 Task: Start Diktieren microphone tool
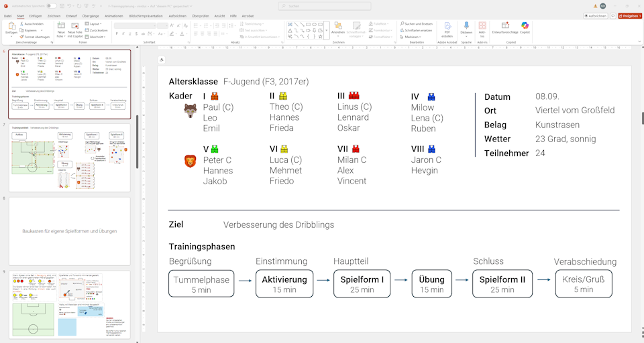tap(466, 28)
